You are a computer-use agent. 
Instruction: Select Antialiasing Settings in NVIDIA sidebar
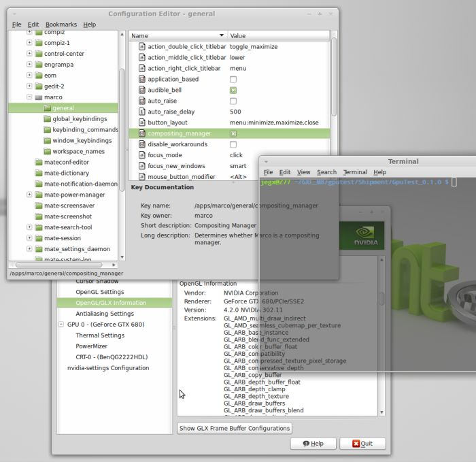(105, 314)
